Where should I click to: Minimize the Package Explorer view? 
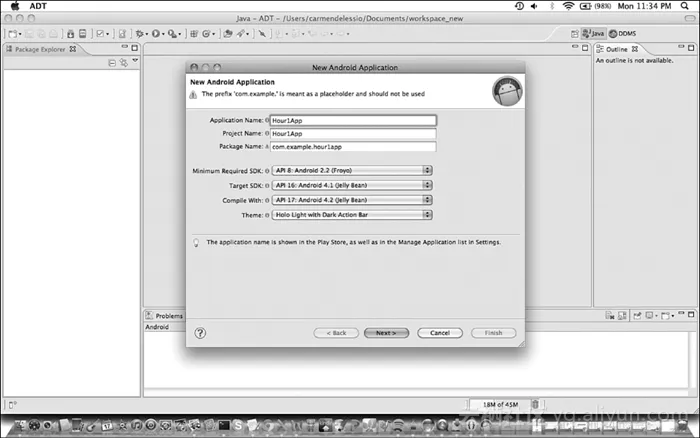click(x=125, y=46)
